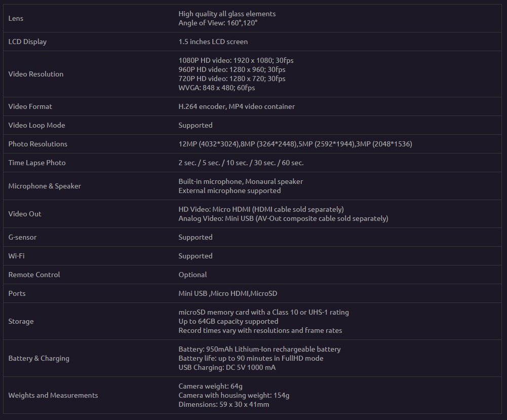Click the Microphone & Speaker label
This screenshot has height=420, width=507.
(x=45, y=186)
